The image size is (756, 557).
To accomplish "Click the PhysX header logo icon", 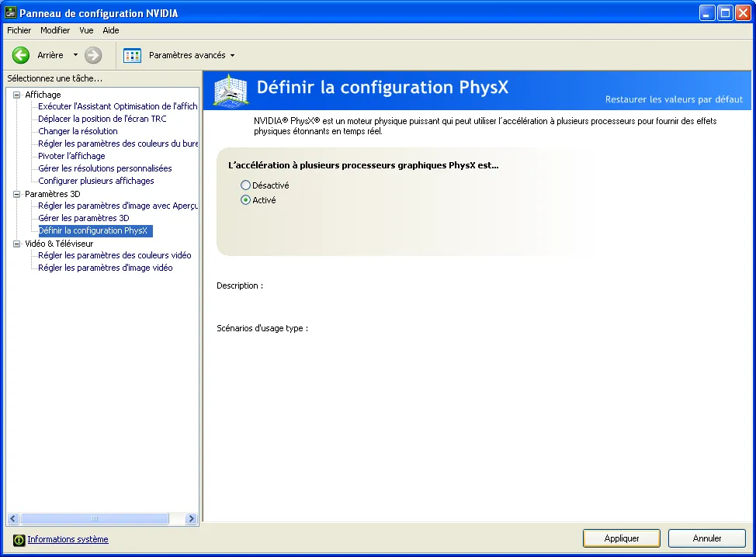I will (x=231, y=89).
